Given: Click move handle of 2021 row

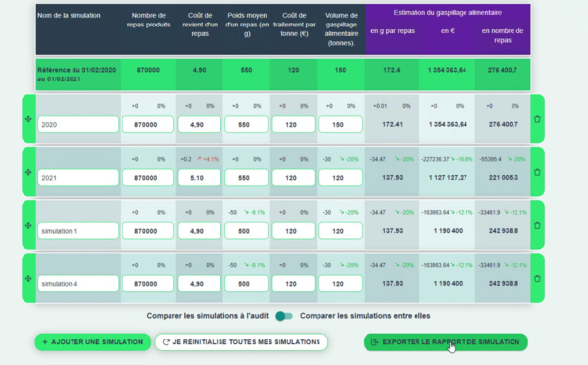Looking at the screenshot, I should (x=28, y=173).
